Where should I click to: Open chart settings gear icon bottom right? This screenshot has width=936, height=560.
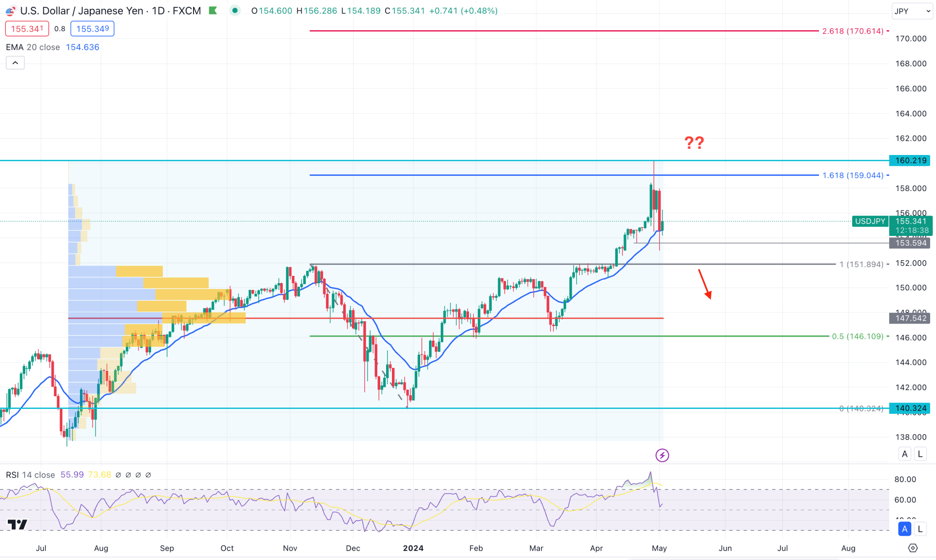[x=913, y=548]
